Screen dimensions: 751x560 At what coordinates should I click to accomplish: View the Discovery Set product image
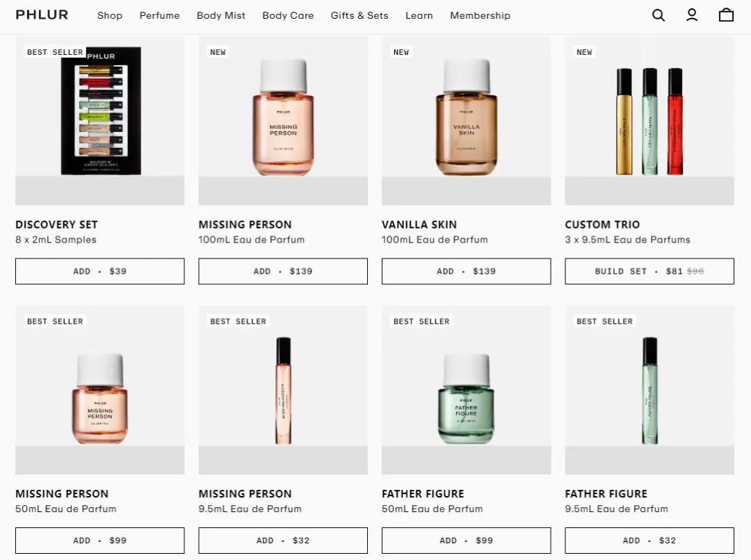[x=99, y=121]
